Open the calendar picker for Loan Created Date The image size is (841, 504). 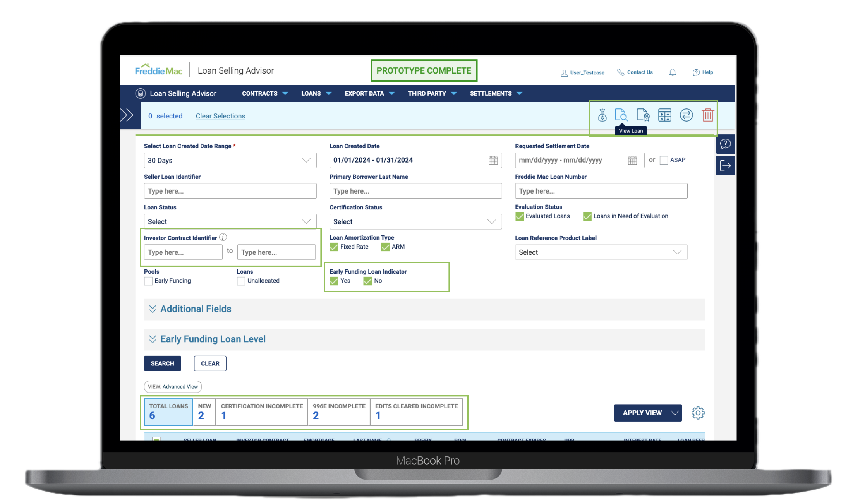pos(492,160)
